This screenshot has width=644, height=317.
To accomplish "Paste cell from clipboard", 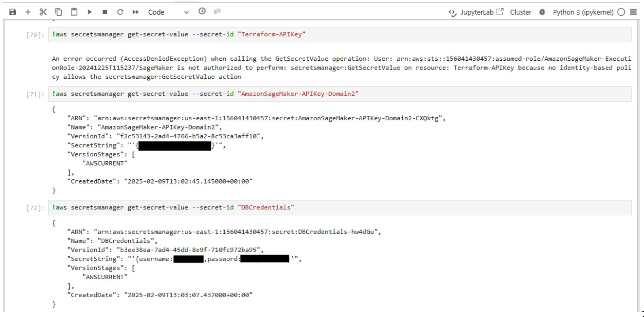I will 74,12.
